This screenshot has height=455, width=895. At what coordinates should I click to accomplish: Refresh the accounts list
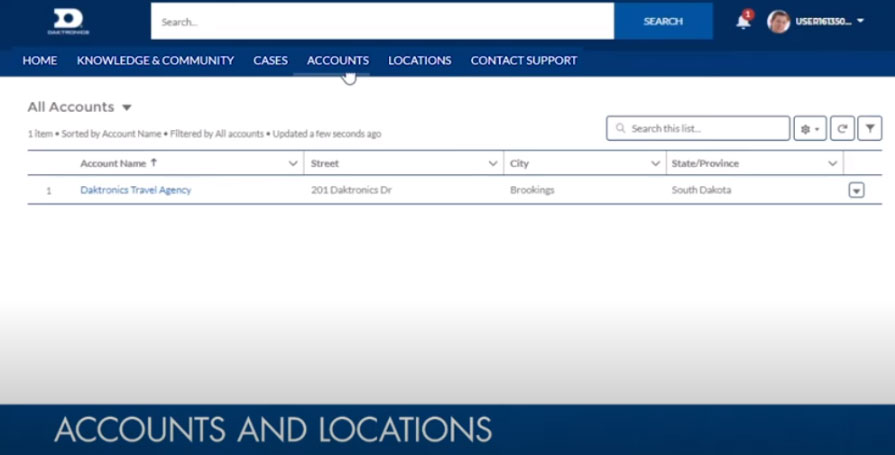pos(843,129)
